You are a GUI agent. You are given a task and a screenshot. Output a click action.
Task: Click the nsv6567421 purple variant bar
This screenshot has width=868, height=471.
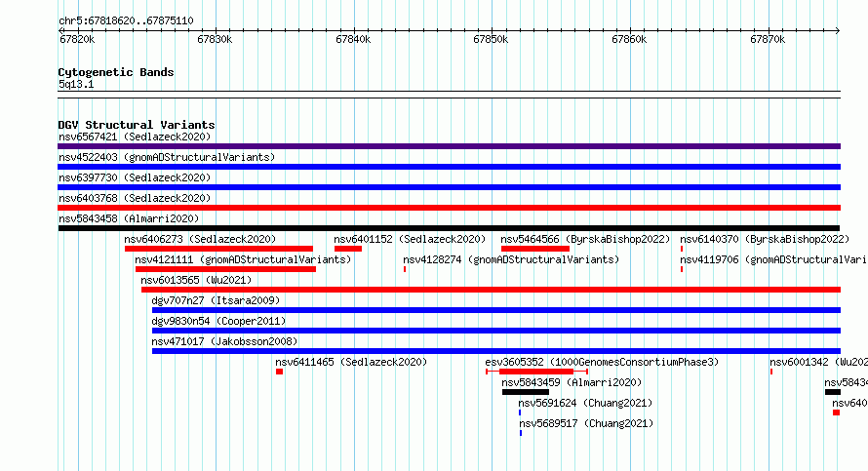click(x=449, y=146)
